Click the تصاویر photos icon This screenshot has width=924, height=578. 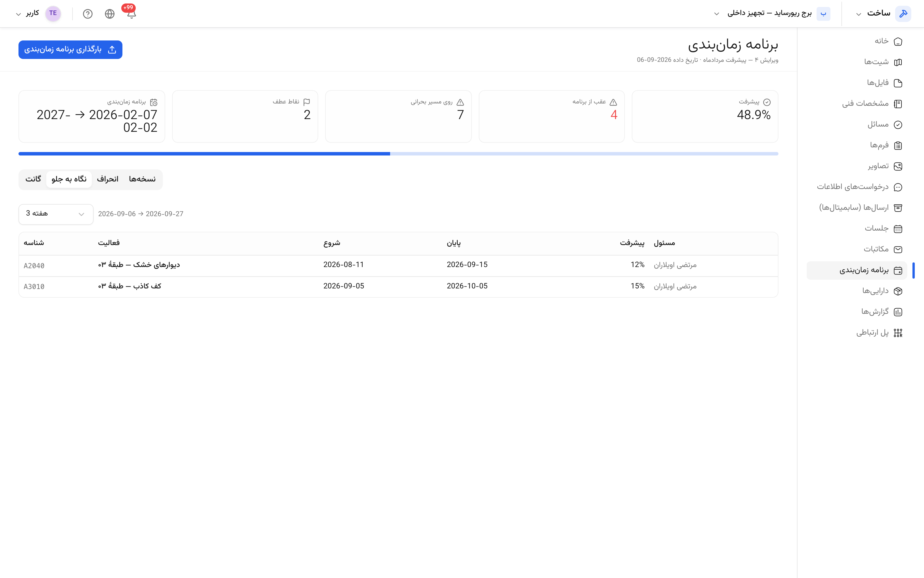(898, 166)
